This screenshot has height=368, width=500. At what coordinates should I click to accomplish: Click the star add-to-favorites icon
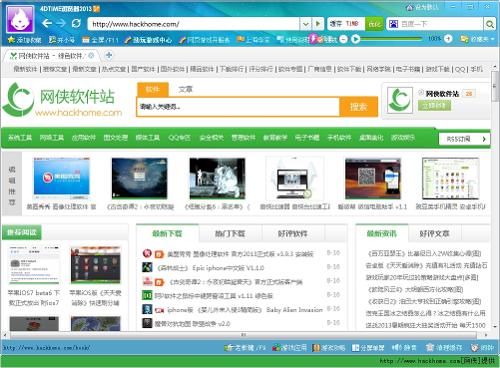click(x=11, y=40)
